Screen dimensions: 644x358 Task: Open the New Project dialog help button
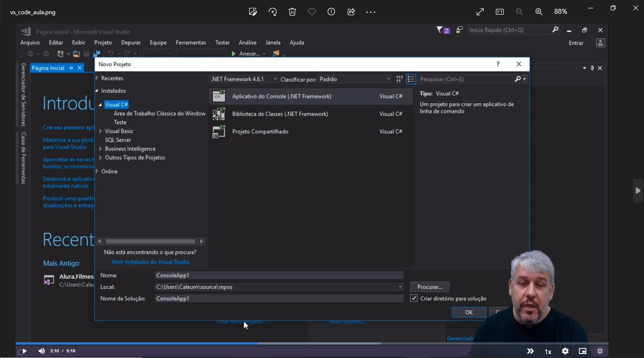pyautogui.click(x=498, y=64)
